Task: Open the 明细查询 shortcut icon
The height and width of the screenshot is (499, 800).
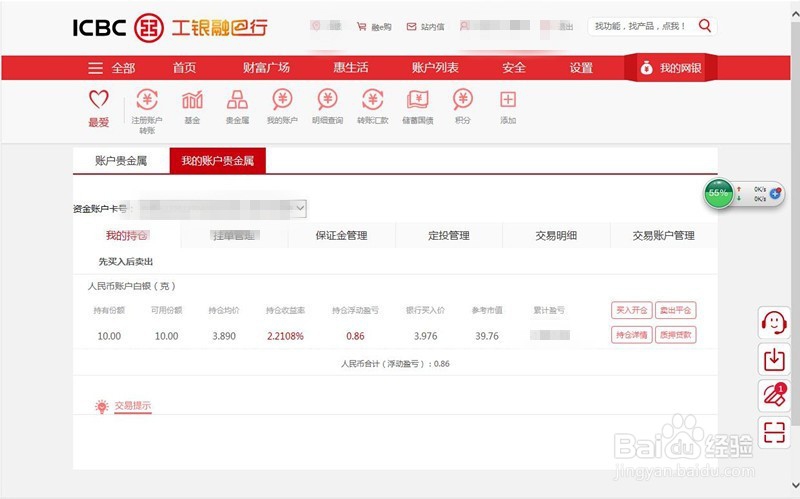Action: coord(328,99)
